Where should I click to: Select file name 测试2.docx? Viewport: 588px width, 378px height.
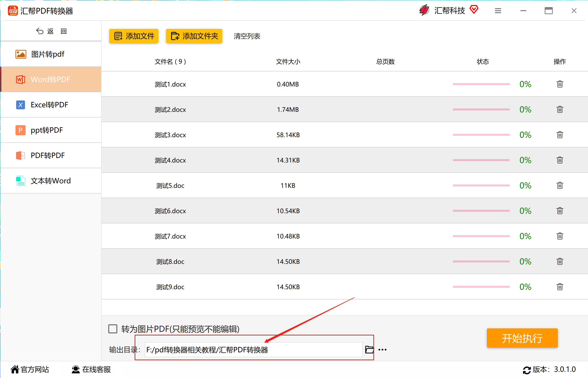(170, 110)
